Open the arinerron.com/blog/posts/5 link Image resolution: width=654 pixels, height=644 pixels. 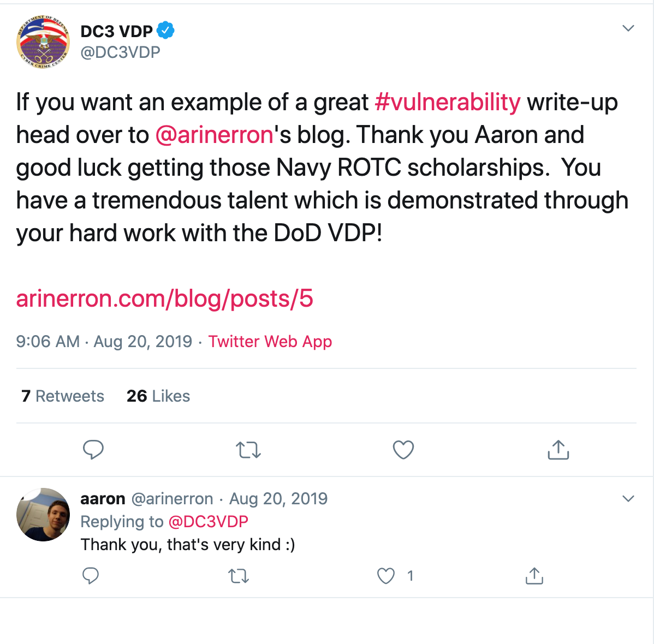[164, 299]
